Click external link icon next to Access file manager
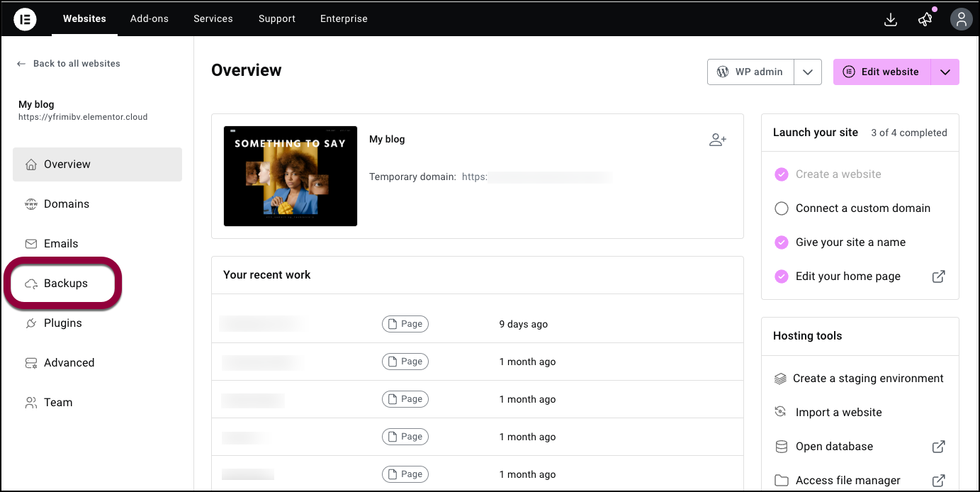 click(x=938, y=481)
